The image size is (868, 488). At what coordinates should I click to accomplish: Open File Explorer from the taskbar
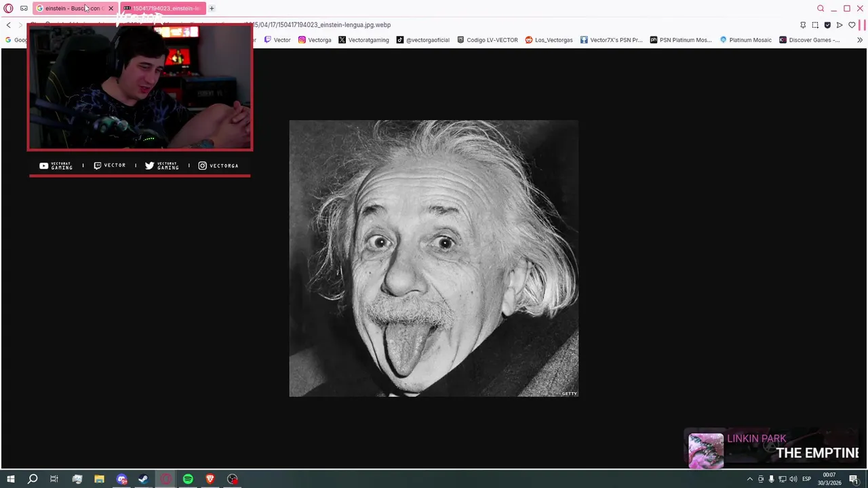click(x=99, y=479)
